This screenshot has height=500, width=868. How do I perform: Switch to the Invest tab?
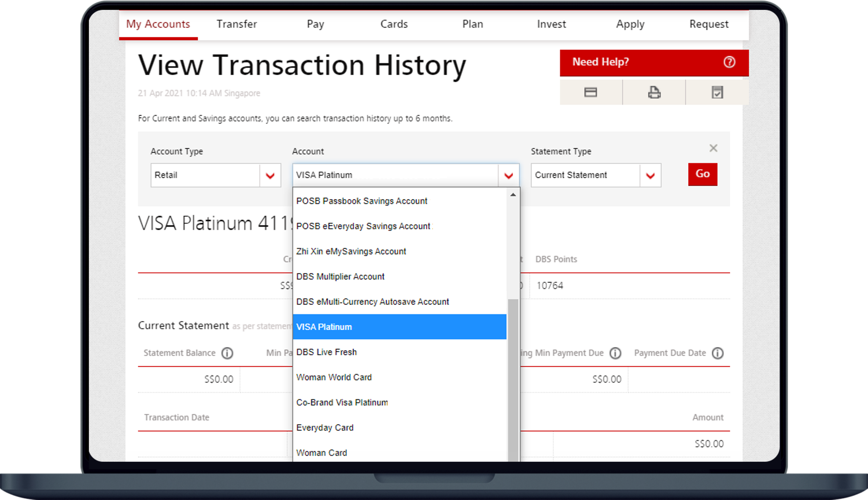[552, 24]
